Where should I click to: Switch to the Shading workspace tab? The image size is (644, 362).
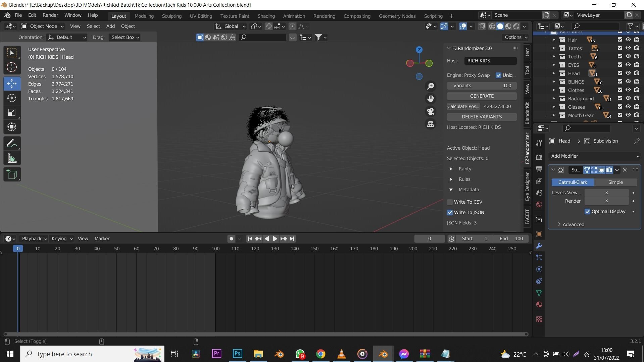pos(266,16)
